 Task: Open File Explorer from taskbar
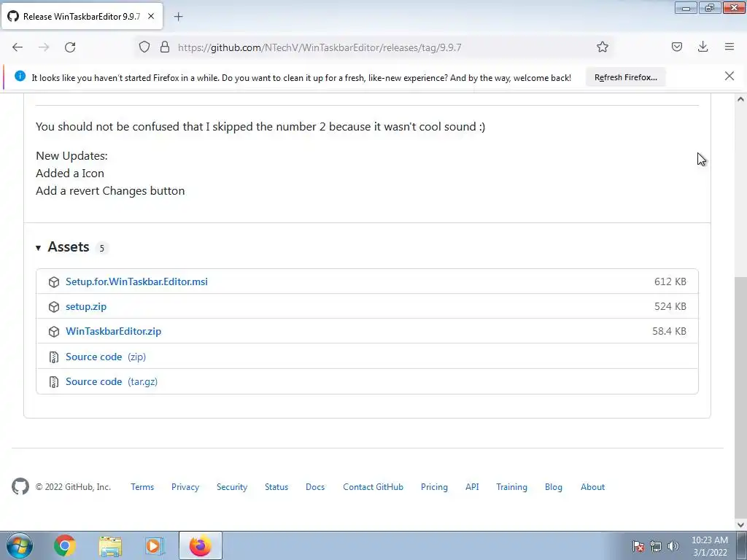110,546
